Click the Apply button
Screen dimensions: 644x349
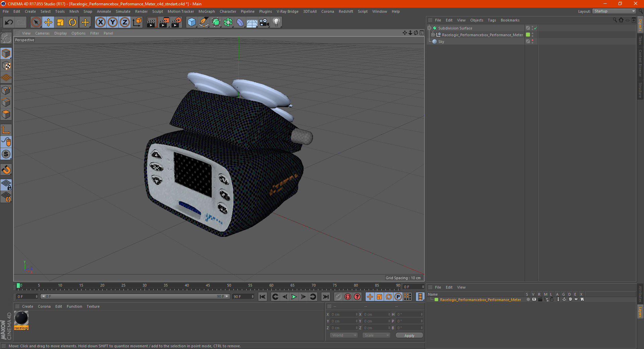409,336
